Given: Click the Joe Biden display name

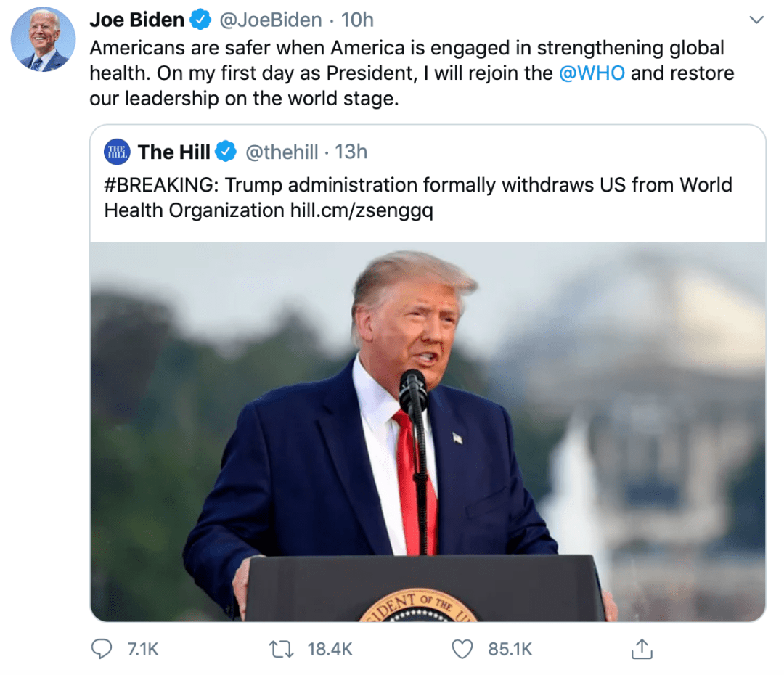Looking at the screenshot, I should click(137, 20).
